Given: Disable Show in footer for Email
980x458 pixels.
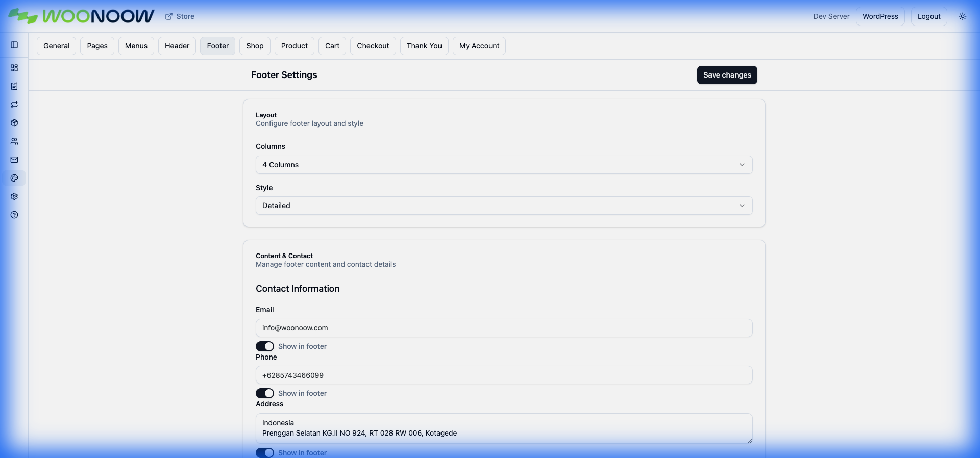Looking at the screenshot, I should tap(265, 346).
